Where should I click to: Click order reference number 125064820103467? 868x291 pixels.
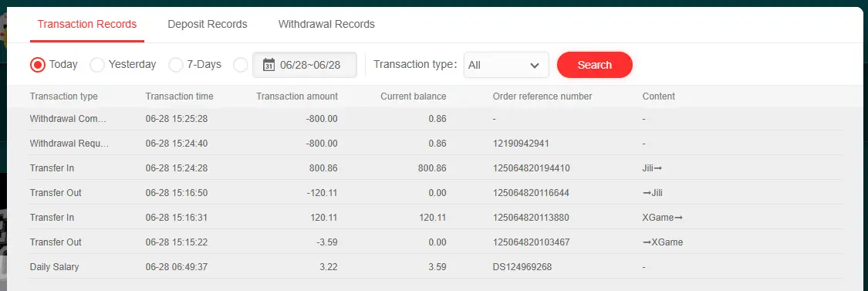pyautogui.click(x=532, y=242)
